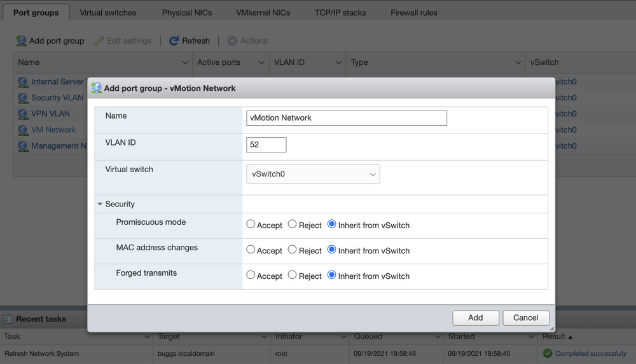Image resolution: width=636 pixels, height=364 pixels.
Task: Select Accept for Forged transmits
Action: tap(251, 275)
